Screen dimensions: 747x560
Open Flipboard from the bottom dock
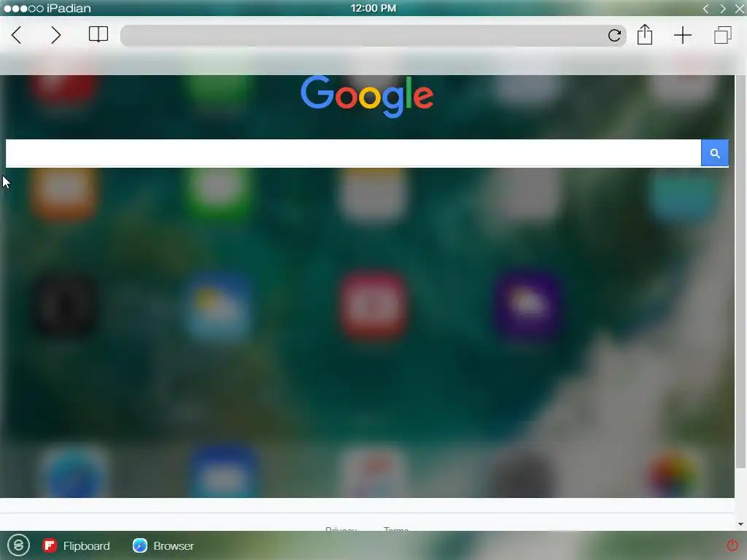(x=76, y=545)
